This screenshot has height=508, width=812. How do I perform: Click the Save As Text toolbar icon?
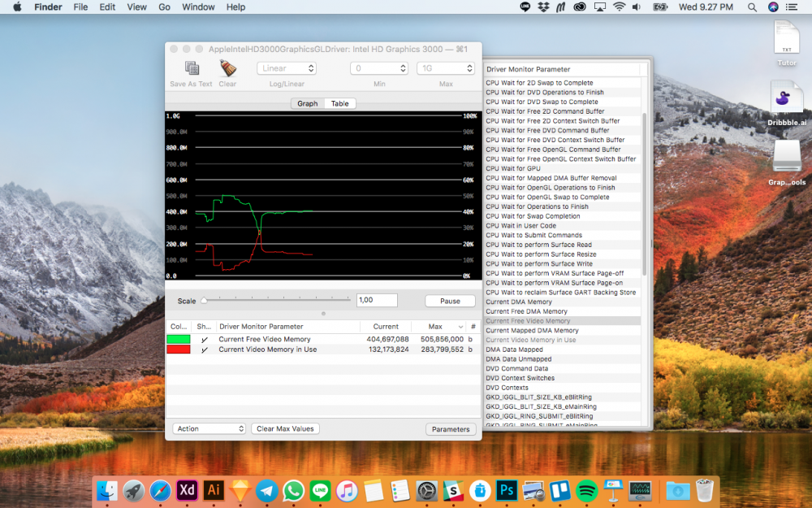192,68
